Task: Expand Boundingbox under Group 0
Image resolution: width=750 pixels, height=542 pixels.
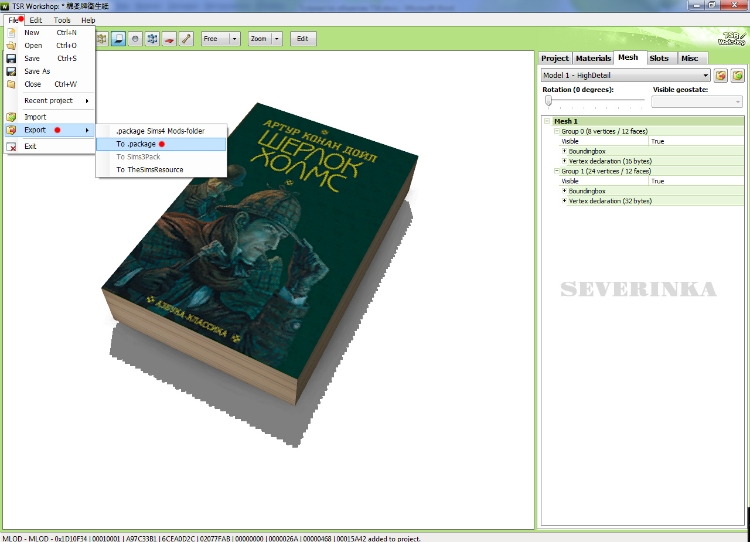Action: (x=564, y=151)
